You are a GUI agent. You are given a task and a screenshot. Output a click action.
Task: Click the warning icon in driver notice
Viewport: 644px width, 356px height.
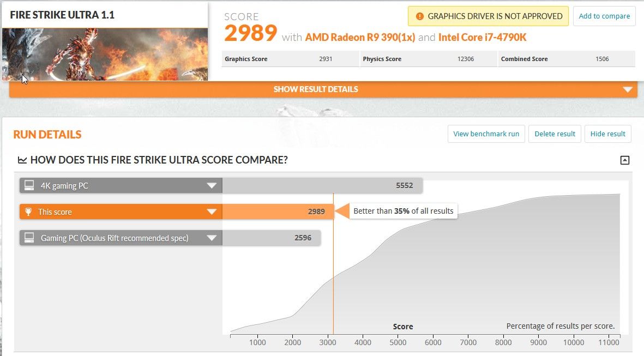[419, 16]
